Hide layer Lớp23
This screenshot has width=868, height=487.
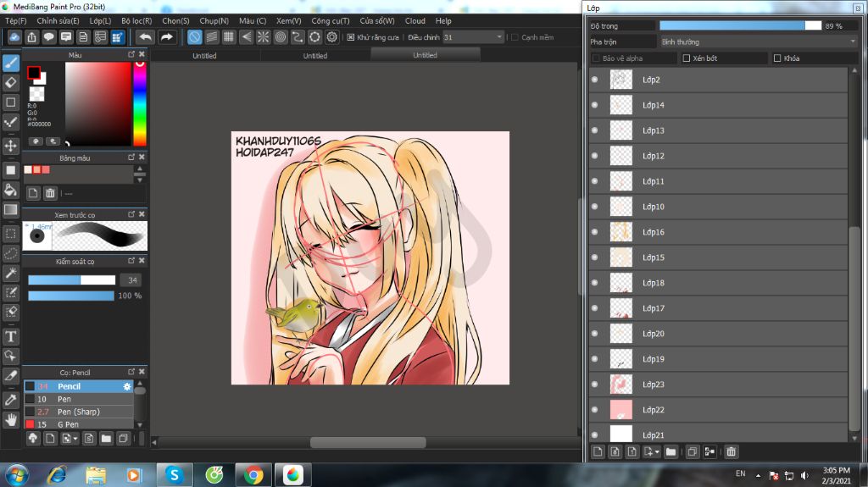click(x=595, y=384)
